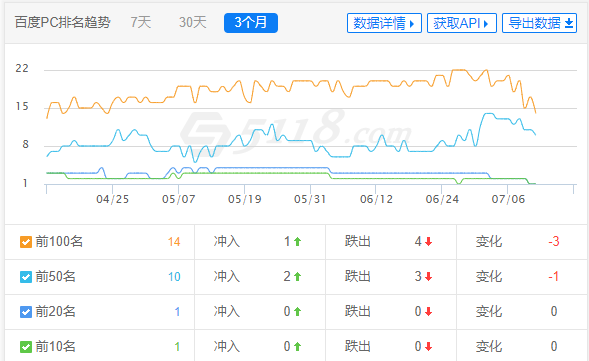Click the green up arrow in 前20名 row
Image resolution: width=589 pixels, height=361 pixels.
click(x=298, y=311)
